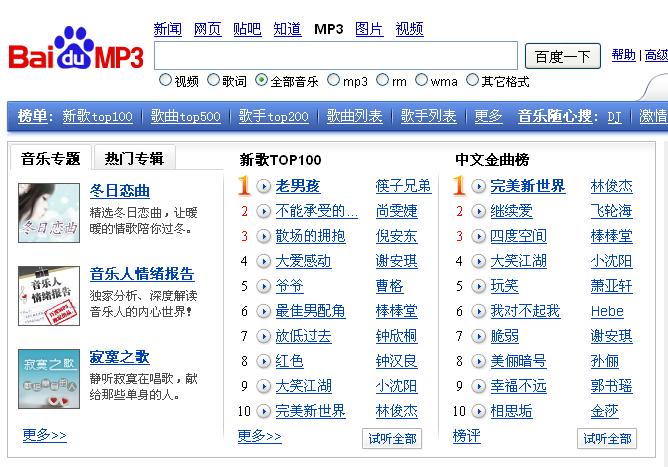Open the 冬日恋曲 title link

pyautogui.click(x=120, y=191)
